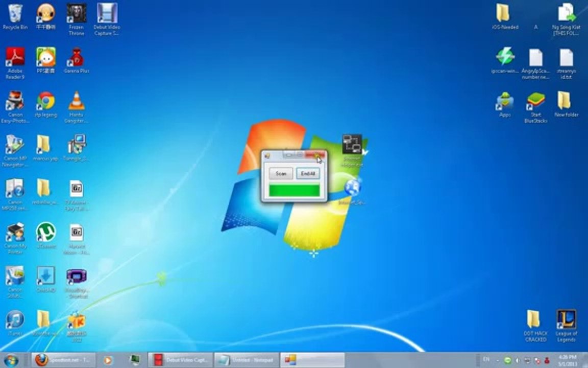Click the End All button
588x368 pixels.
(308, 173)
